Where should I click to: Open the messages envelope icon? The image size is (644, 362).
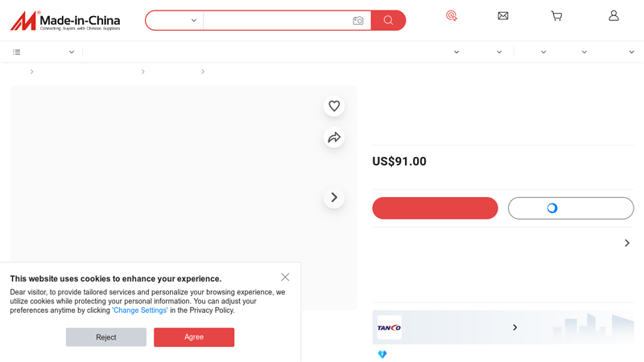(503, 16)
